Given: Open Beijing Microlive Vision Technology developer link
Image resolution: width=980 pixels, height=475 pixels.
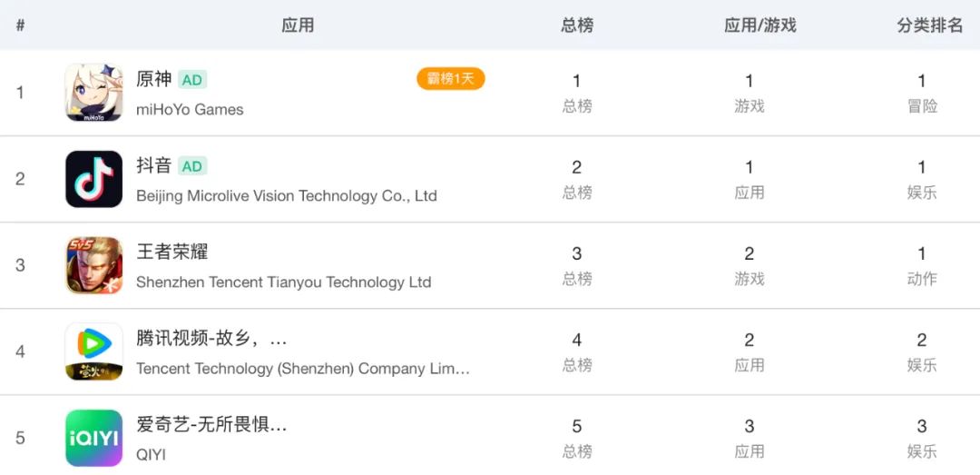Looking at the screenshot, I should [286, 195].
